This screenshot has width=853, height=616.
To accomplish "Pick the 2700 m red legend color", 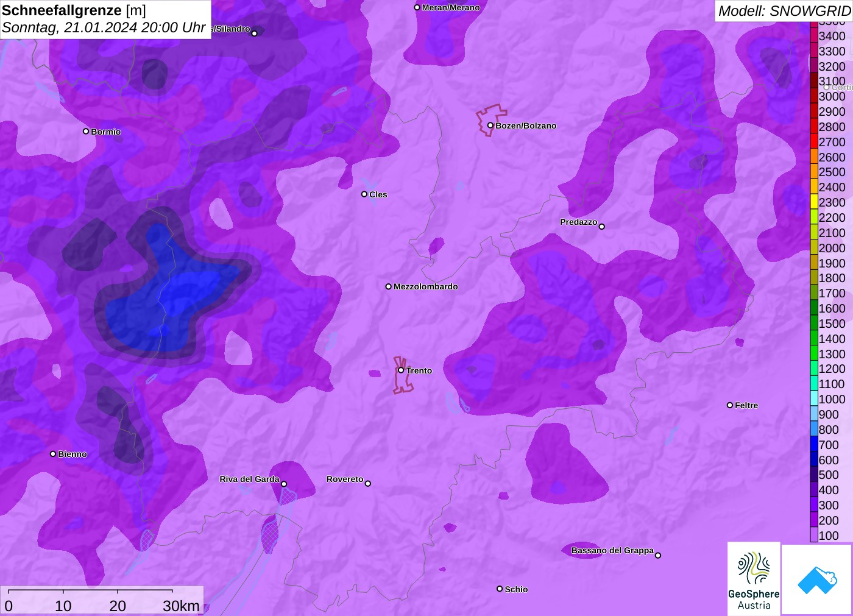I will coord(814,142).
